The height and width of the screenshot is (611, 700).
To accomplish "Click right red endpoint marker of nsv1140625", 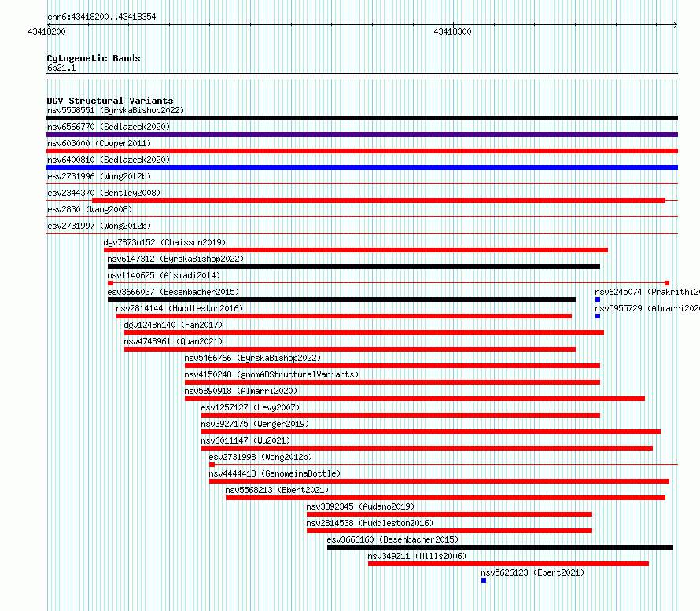I will [x=667, y=283].
